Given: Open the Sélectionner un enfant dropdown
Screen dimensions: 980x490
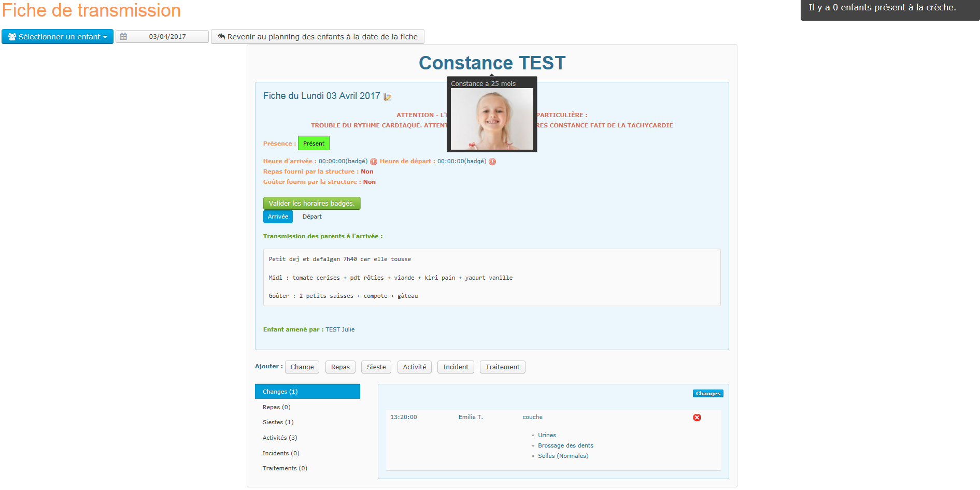Looking at the screenshot, I should coord(58,37).
